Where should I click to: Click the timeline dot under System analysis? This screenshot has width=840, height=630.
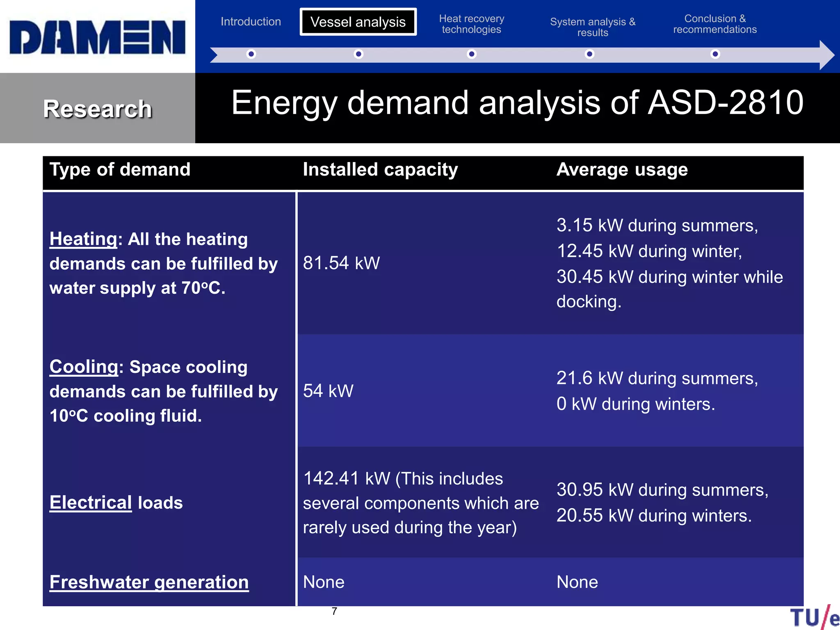(589, 54)
